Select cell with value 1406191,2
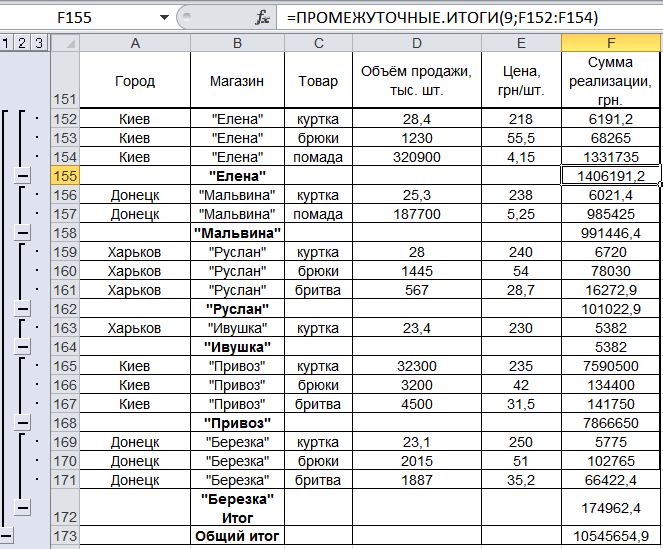663x549 pixels. (x=611, y=176)
